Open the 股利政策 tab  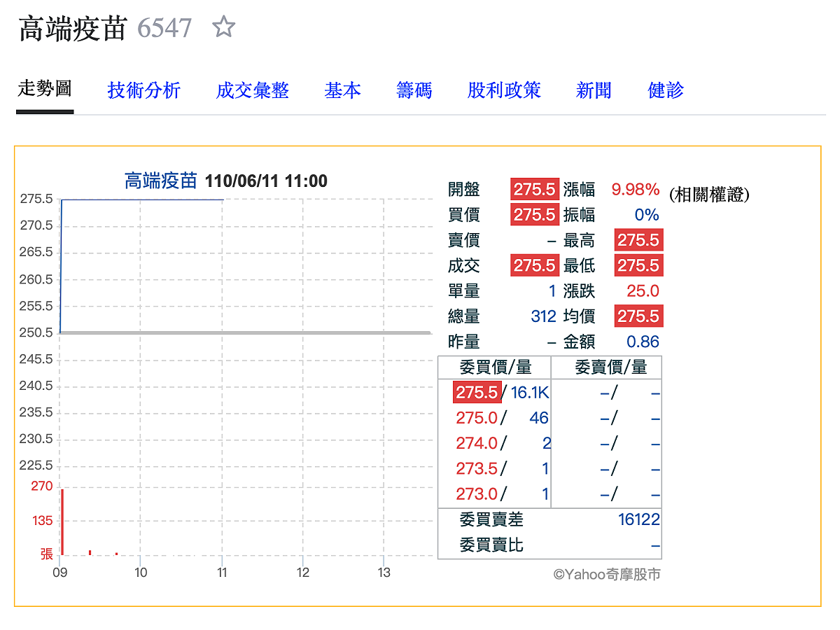click(x=504, y=90)
